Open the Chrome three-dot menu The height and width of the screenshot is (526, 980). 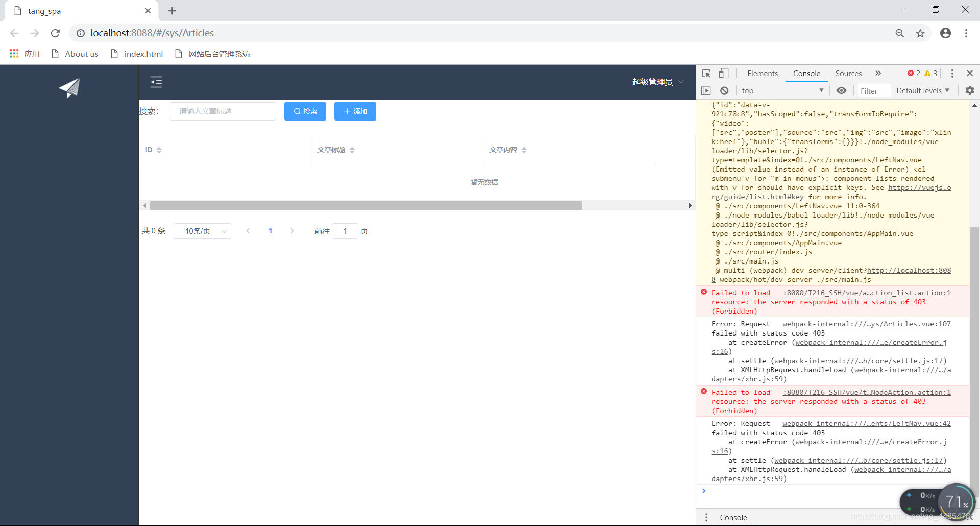click(x=966, y=33)
